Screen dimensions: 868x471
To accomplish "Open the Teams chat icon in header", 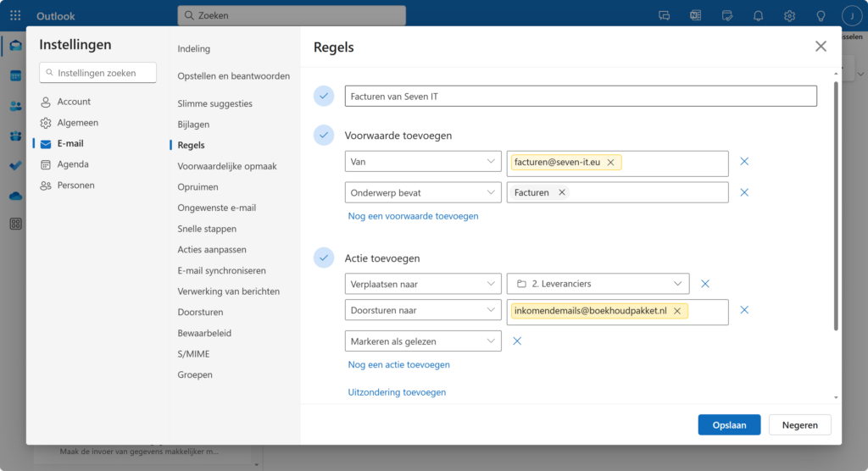I will click(665, 15).
